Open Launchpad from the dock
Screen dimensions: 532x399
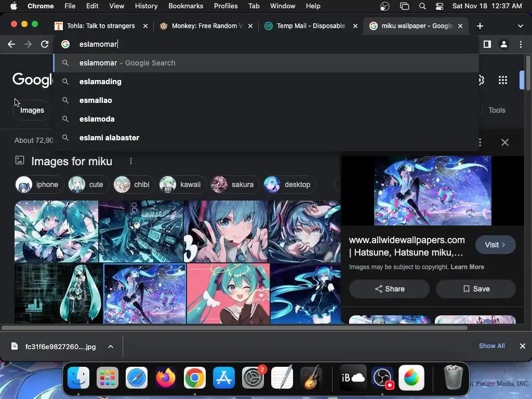(x=108, y=378)
